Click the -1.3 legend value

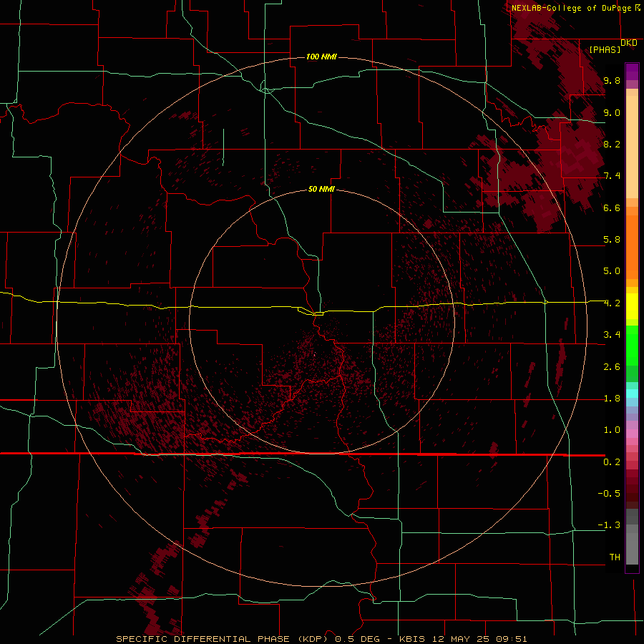(x=609, y=525)
